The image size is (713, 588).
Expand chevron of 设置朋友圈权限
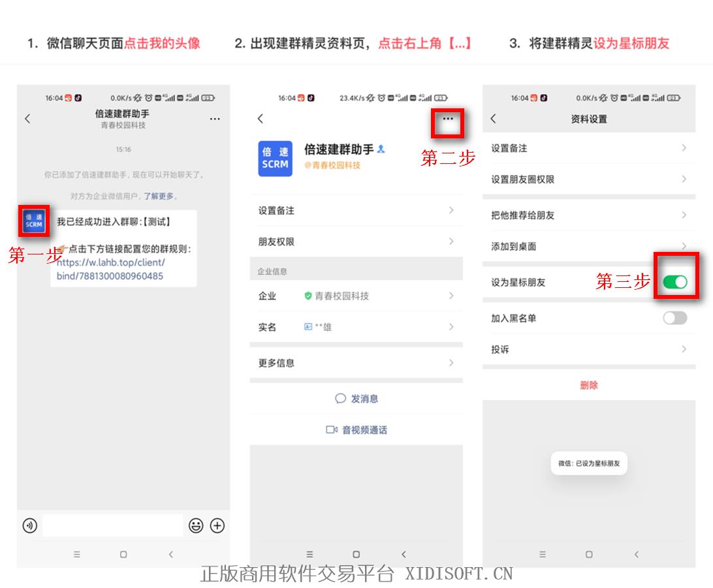click(x=684, y=179)
